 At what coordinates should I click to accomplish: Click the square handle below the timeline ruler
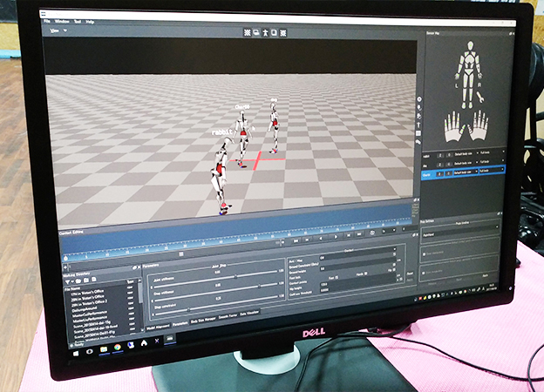pyautogui.click(x=180, y=254)
